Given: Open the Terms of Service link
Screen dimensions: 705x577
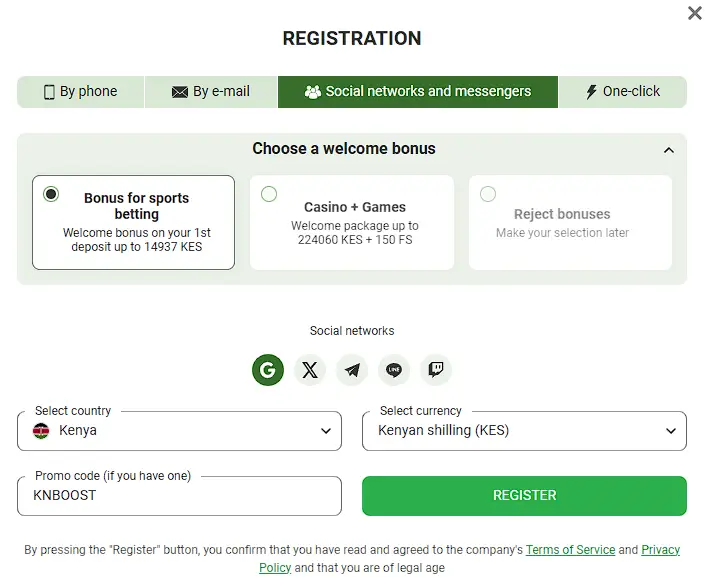Looking at the screenshot, I should coord(570,550).
